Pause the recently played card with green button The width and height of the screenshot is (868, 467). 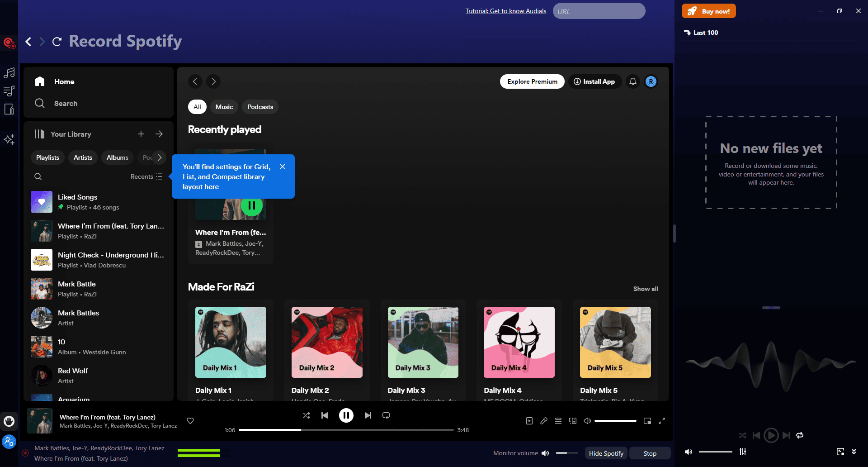(x=252, y=205)
